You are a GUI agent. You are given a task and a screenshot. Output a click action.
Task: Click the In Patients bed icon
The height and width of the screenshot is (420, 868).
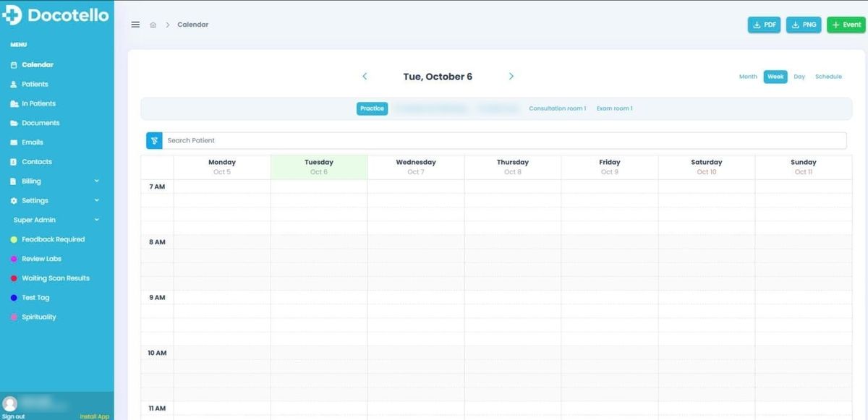(x=14, y=104)
